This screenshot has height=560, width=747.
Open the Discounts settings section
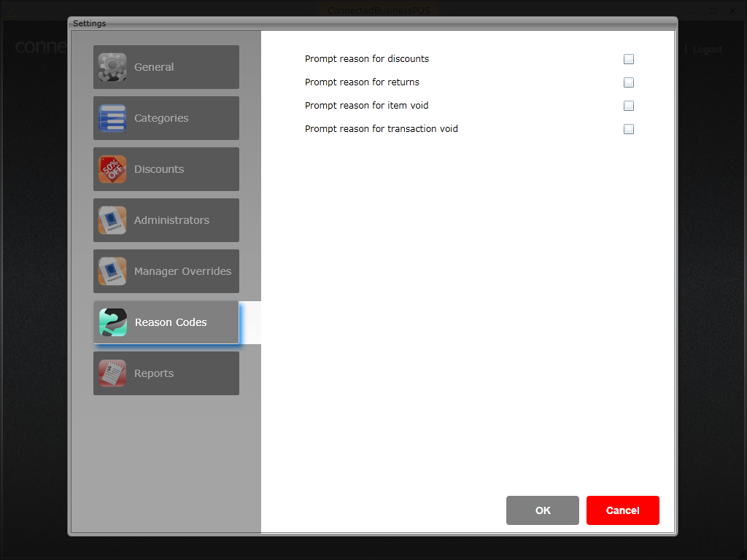click(166, 169)
